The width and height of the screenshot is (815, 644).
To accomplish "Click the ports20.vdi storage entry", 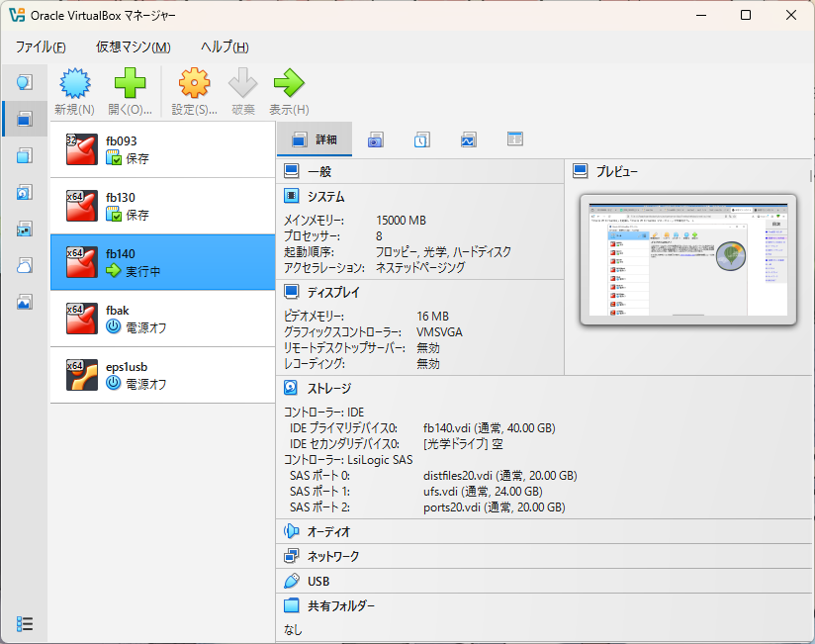I will tap(495, 507).
